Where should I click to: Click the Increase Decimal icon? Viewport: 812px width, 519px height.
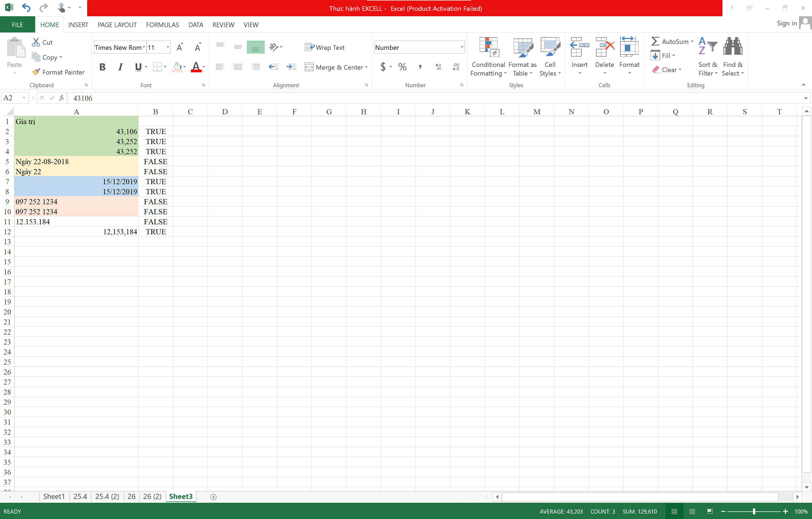tap(438, 67)
